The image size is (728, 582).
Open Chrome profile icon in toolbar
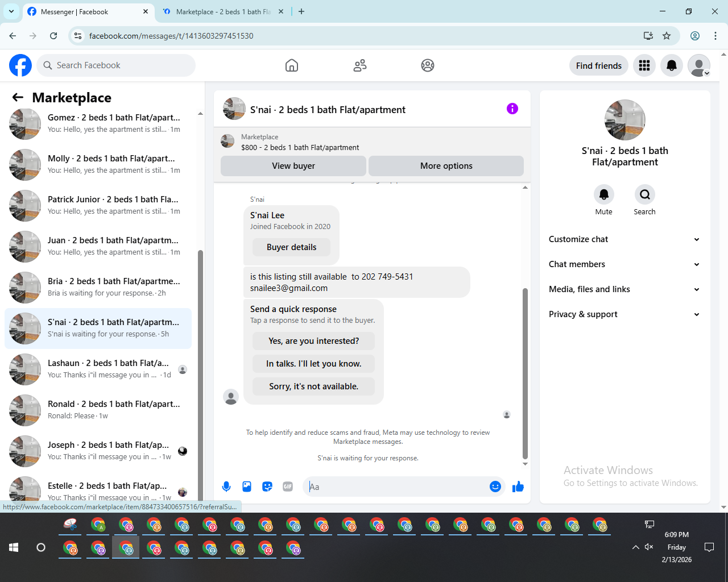coord(695,36)
